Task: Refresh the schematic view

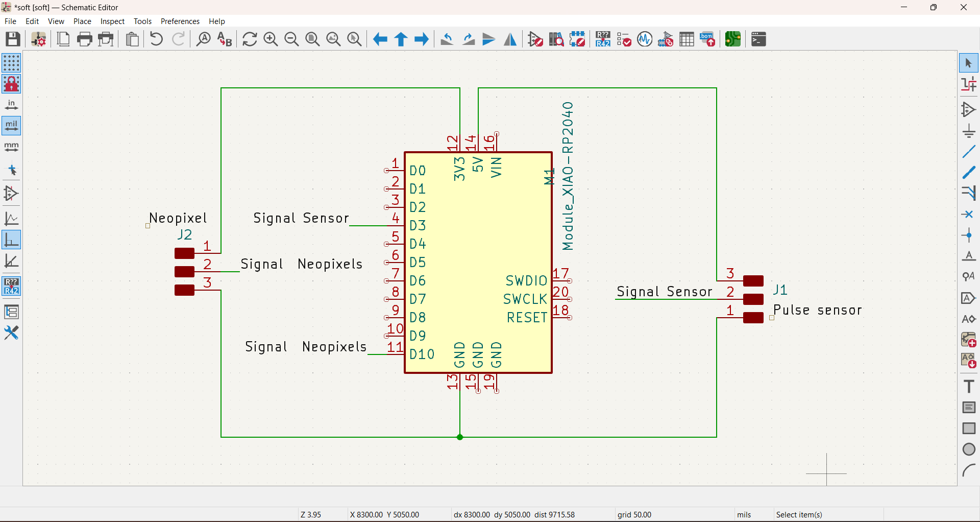Action: pyautogui.click(x=250, y=39)
